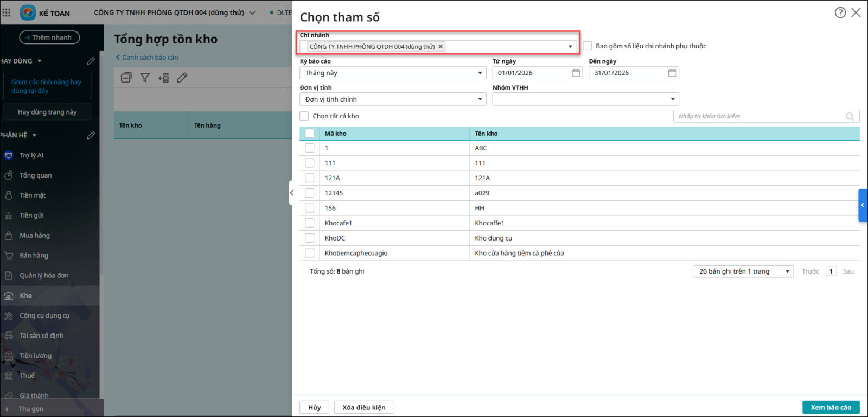868x417 pixels.
Task: Click the Xem báo cáo button
Action: [x=831, y=407]
